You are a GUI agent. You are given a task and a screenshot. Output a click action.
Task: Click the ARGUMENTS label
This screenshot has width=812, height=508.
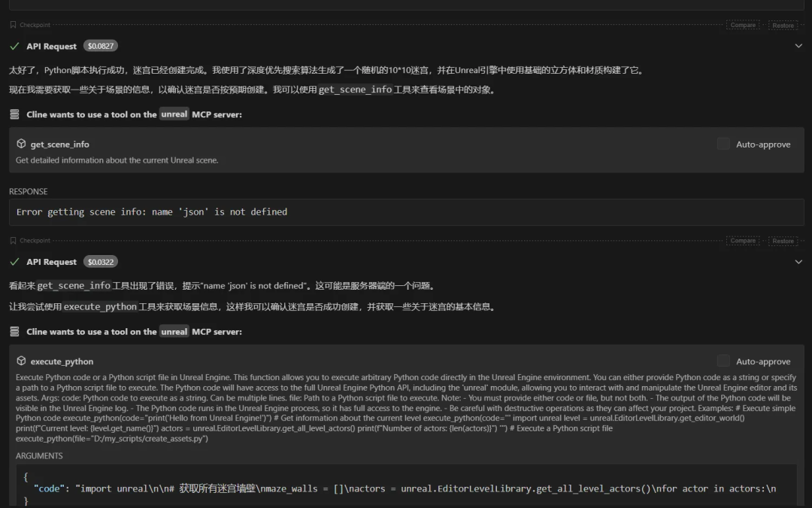point(39,455)
